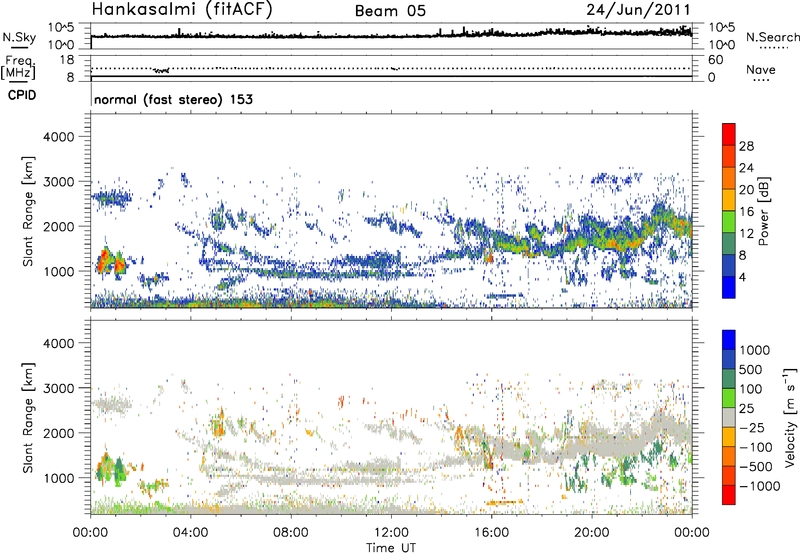This screenshot has height=554, width=800.
Task: Click the "Slant Range [km]" label of Power panel
Action: click(x=28, y=211)
